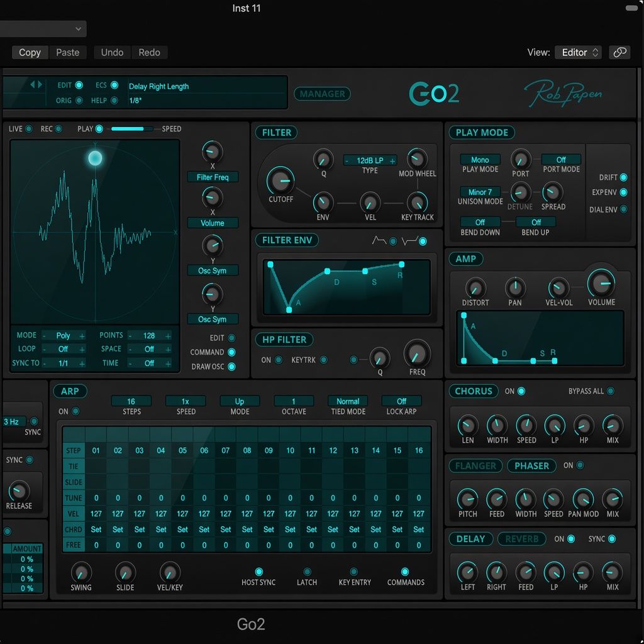Click the filter ENV knob
The height and width of the screenshot is (644, 644).
(x=323, y=202)
